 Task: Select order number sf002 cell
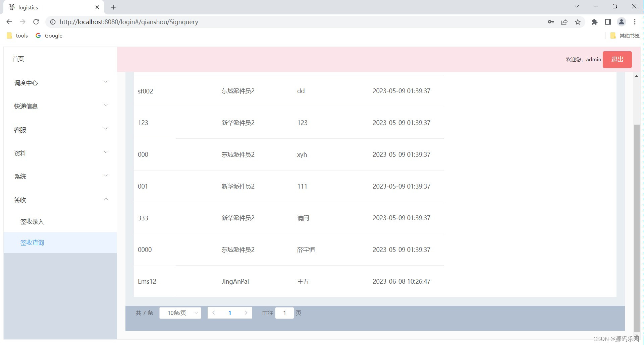pyautogui.click(x=145, y=91)
